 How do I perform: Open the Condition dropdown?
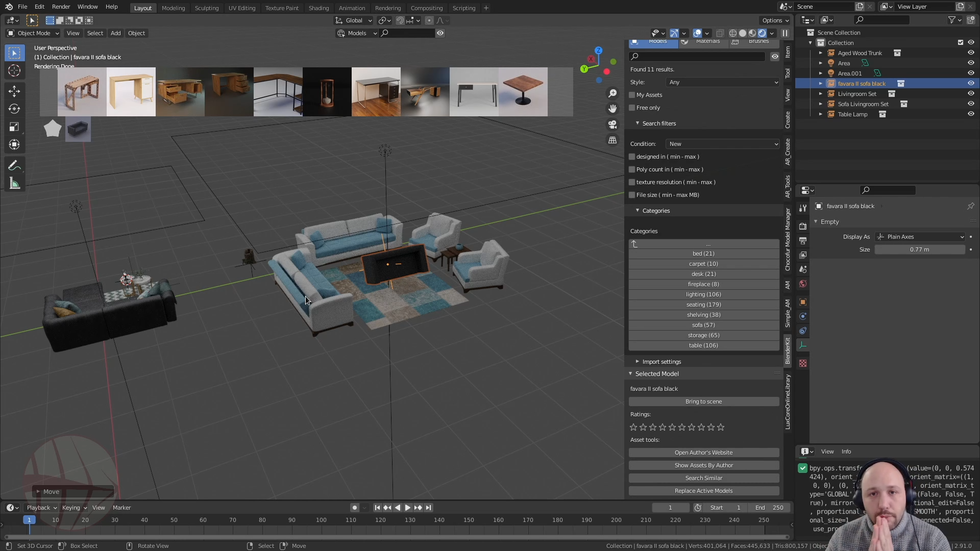[x=723, y=144]
